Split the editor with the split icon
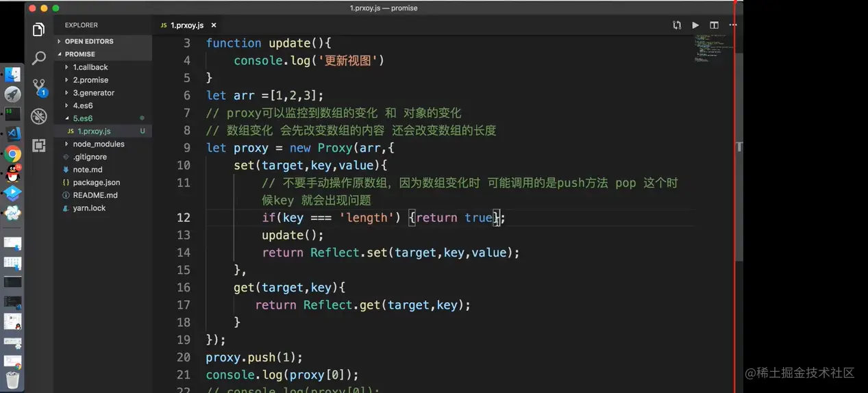The image size is (868, 393). 714,25
